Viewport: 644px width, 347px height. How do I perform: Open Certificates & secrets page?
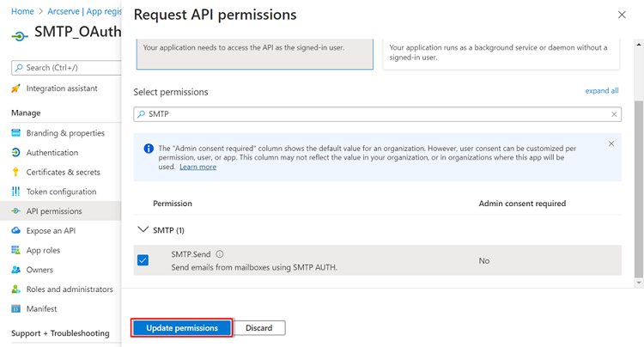tap(64, 172)
